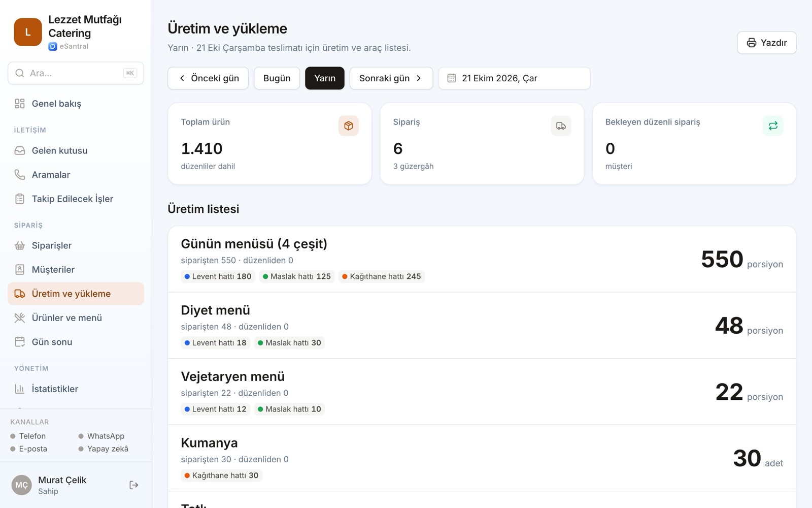812x508 pixels.
Task: Click the search magnifier icon
Action: tap(20, 73)
